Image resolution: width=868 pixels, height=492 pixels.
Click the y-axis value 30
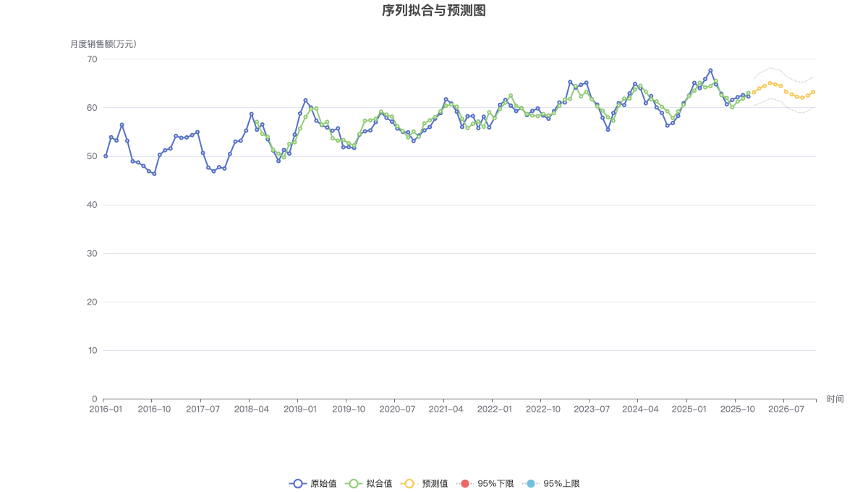click(x=93, y=253)
